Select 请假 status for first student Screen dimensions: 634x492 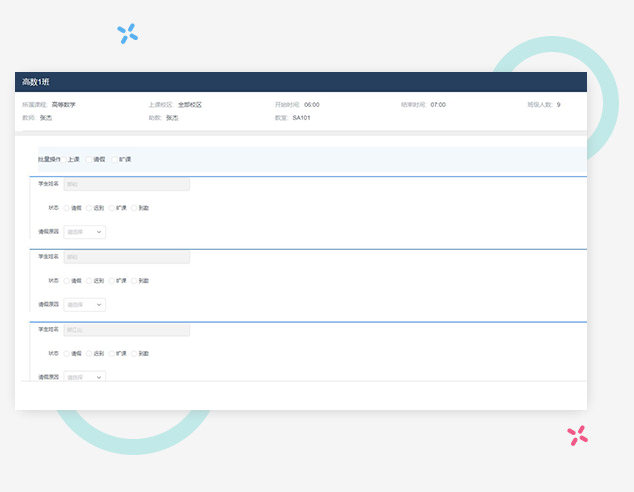[x=67, y=208]
